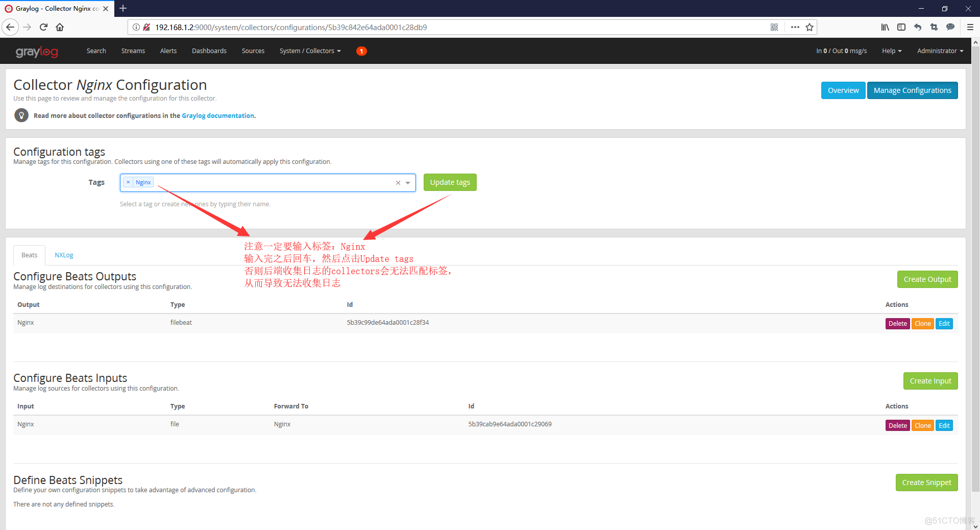Switch to the NXLog tab
The width and height of the screenshot is (980, 530).
64,255
